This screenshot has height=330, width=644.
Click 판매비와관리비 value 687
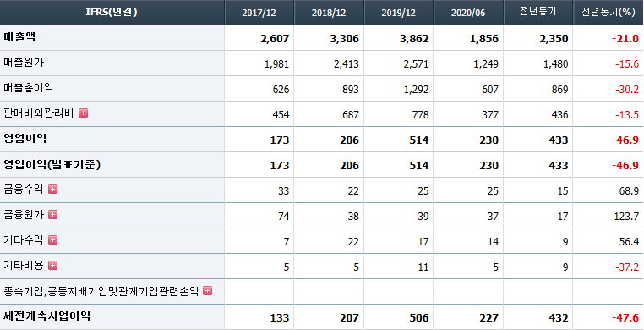click(351, 115)
